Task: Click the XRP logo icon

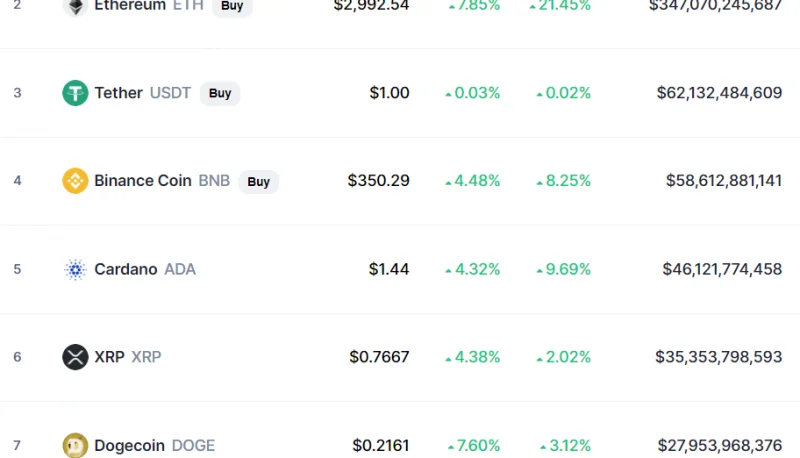Action: [75, 357]
